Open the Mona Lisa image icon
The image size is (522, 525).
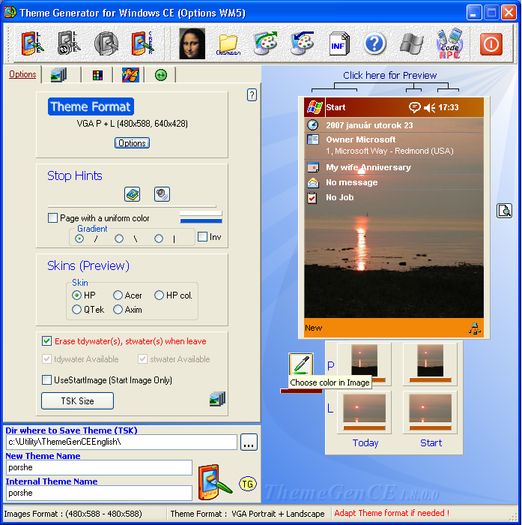pyautogui.click(x=192, y=44)
